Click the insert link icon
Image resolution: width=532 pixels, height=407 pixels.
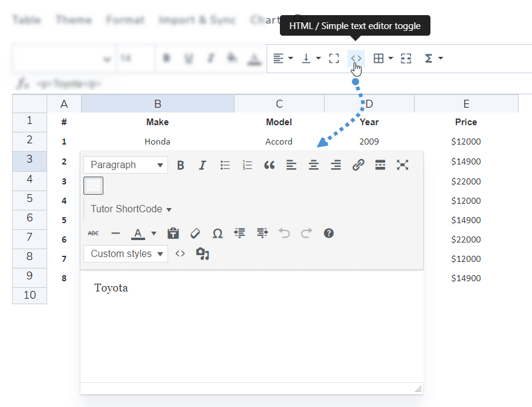click(x=358, y=165)
